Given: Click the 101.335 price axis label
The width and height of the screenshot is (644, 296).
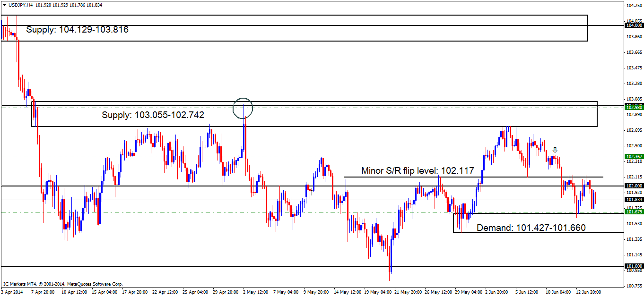Looking at the screenshot, I should coord(634,239).
